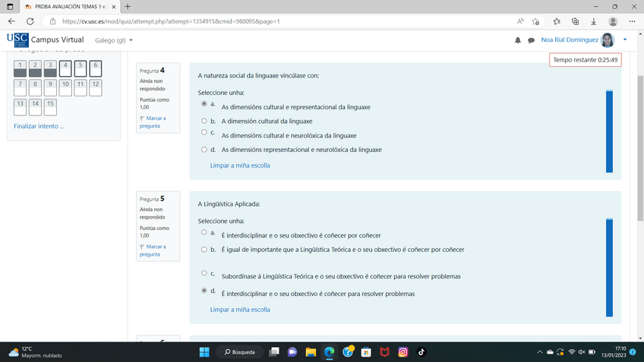This screenshot has height=362, width=644.
Task: Jump to question 6 in navigation
Action: (95, 68)
